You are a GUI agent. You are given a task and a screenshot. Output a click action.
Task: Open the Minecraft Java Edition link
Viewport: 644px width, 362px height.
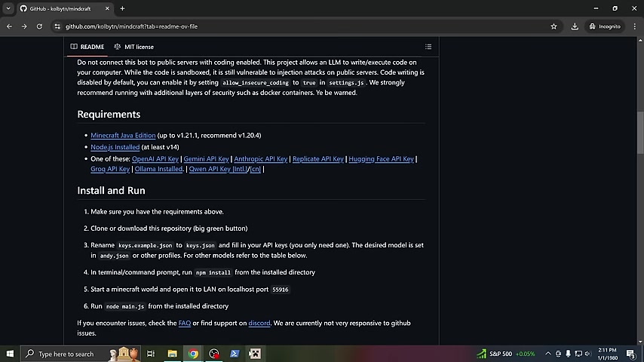123,135
